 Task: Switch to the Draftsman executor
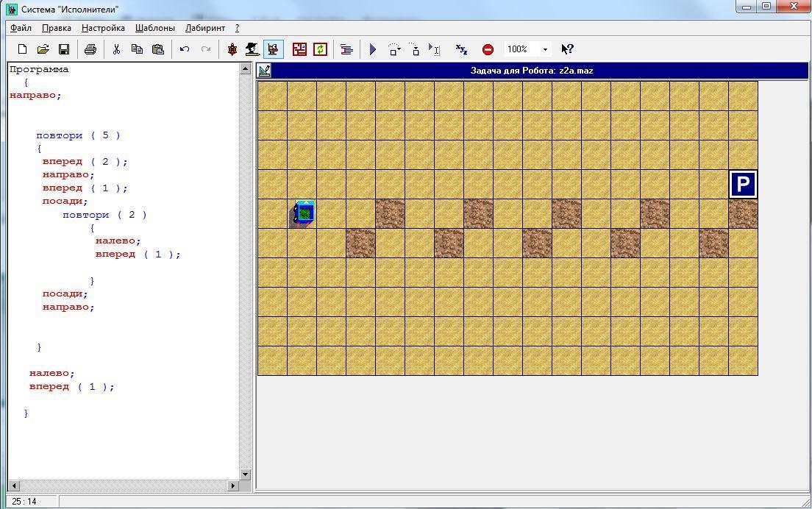pyautogui.click(x=252, y=49)
